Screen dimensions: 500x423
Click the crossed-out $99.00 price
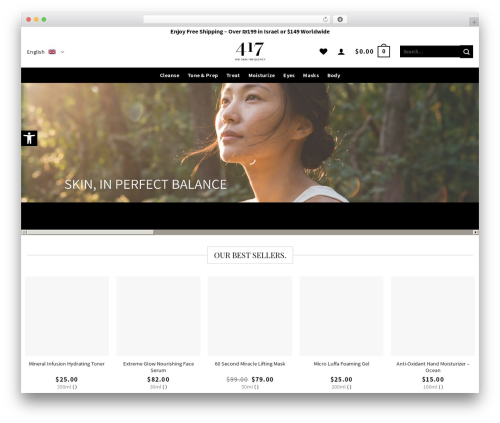[x=237, y=379]
